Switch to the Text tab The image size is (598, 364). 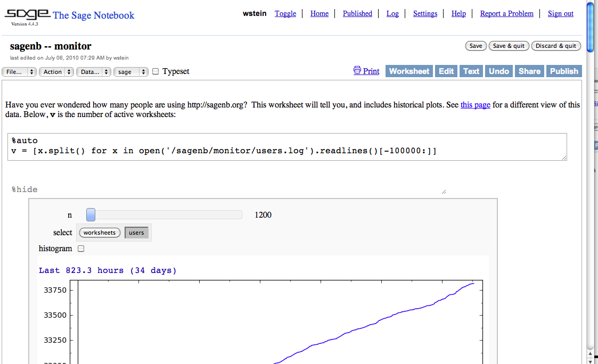[x=471, y=71]
